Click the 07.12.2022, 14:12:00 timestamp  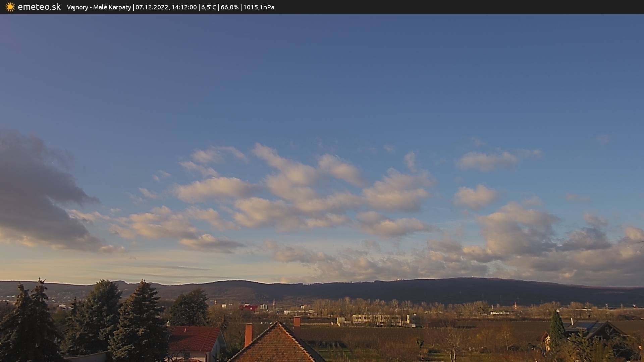[x=166, y=7]
